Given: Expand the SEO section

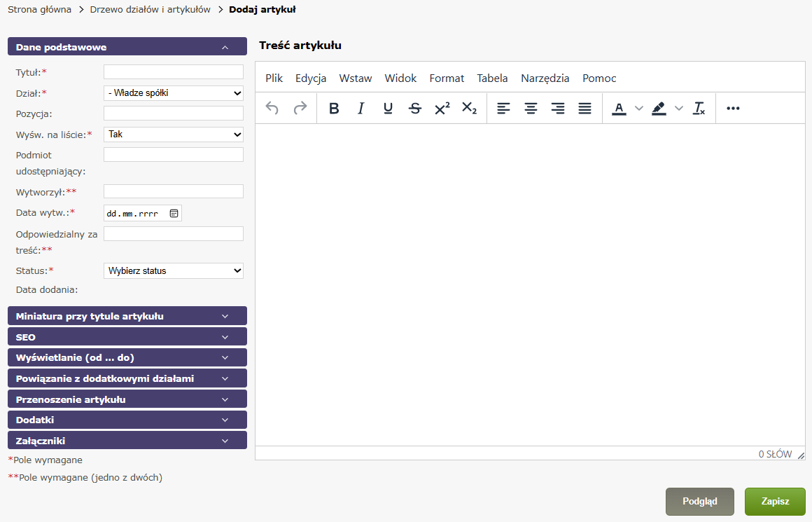Looking at the screenshot, I should pos(127,337).
